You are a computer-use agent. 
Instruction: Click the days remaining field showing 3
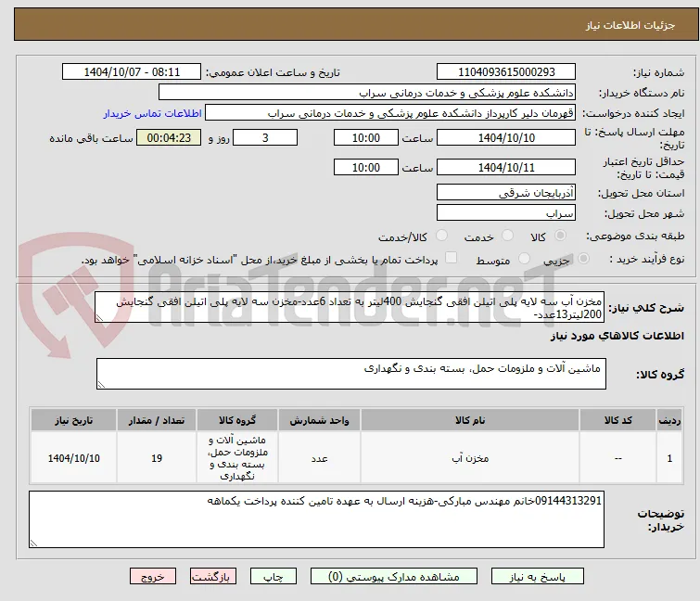265,137
